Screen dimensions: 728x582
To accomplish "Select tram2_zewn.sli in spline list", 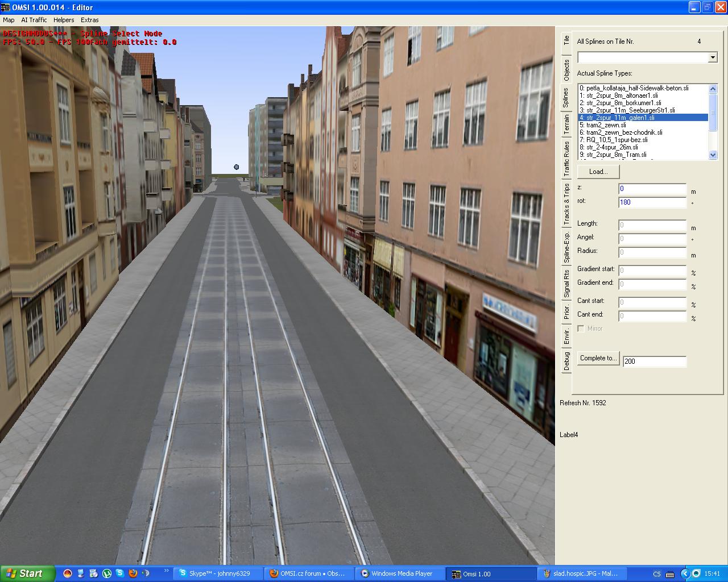I will pos(606,125).
